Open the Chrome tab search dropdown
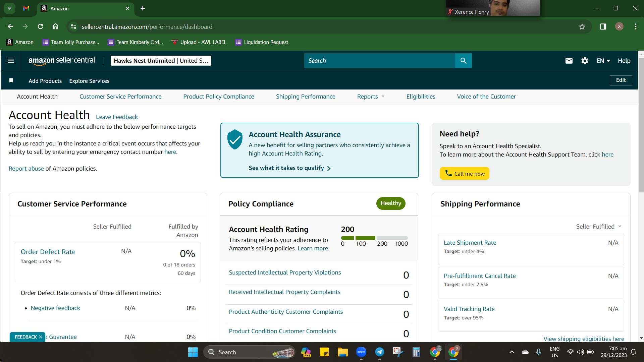This screenshot has width=644, height=362. pos(9,8)
